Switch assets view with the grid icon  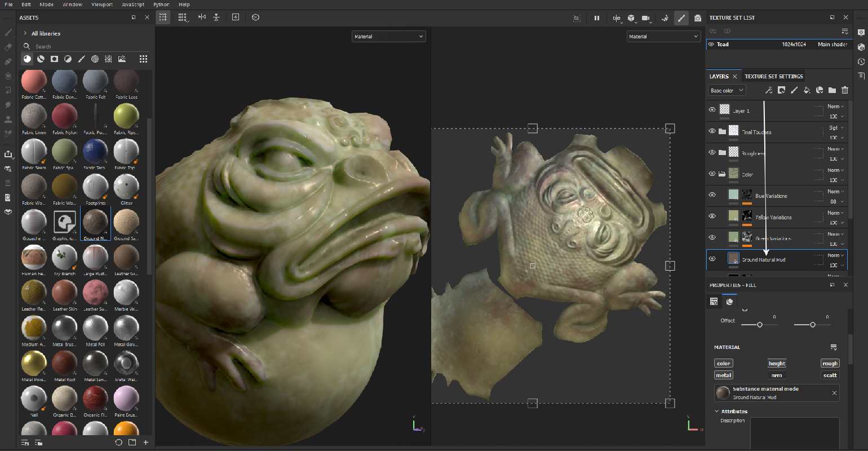tap(143, 59)
